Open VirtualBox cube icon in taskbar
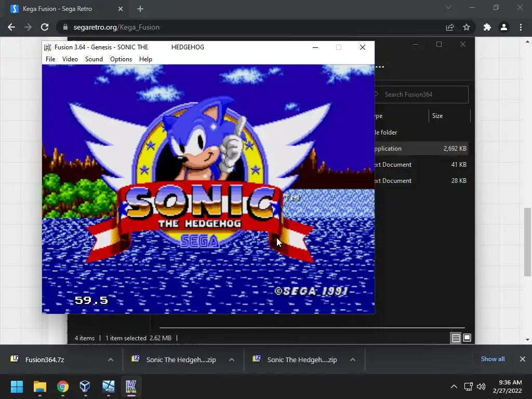Image resolution: width=532 pixels, height=399 pixels. [x=85, y=387]
